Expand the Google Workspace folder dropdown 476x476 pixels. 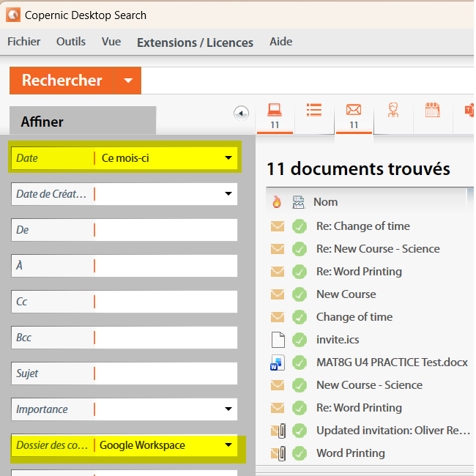click(228, 445)
